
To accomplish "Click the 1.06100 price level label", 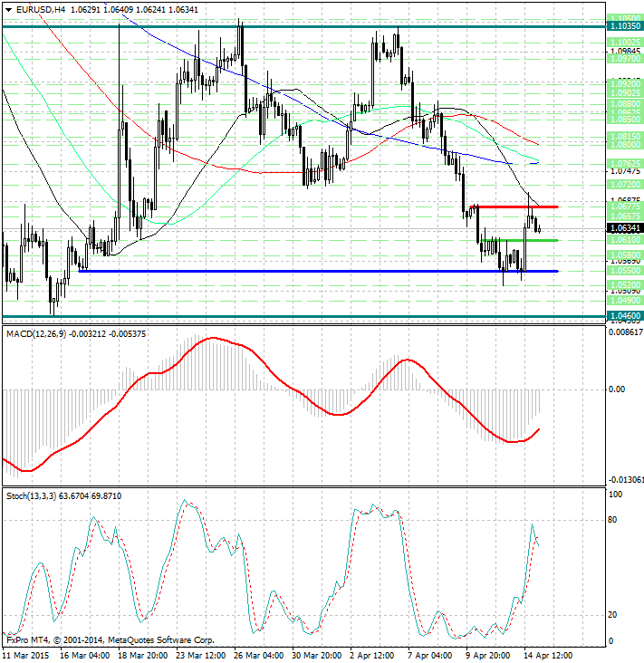I will pos(625,240).
